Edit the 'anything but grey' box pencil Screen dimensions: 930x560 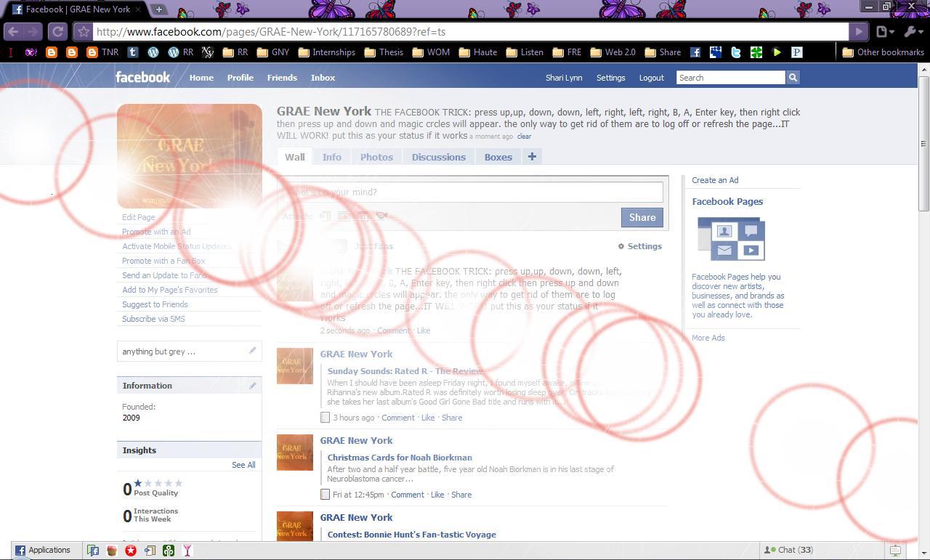[253, 351]
